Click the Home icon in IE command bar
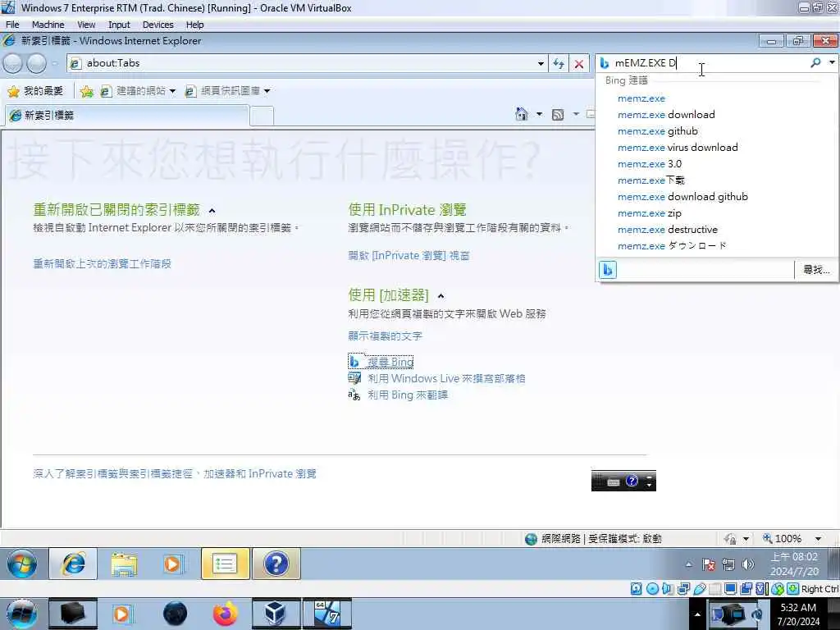 [521, 114]
